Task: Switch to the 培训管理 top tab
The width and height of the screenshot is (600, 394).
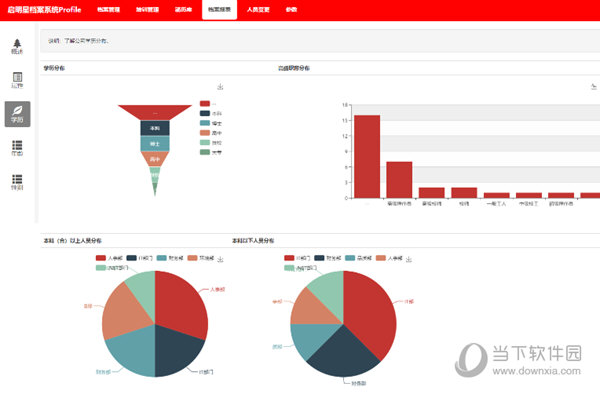Action: tap(147, 10)
